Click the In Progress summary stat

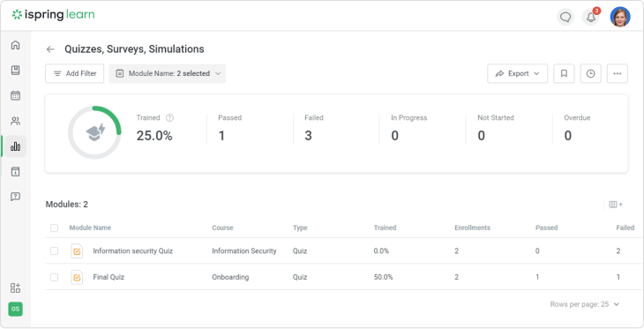tap(409, 129)
